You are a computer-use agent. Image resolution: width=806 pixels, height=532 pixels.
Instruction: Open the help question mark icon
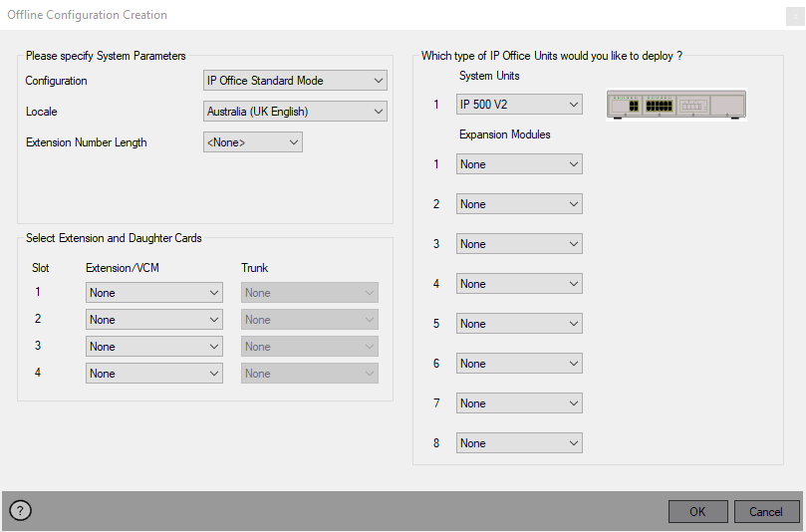click(20, 510)
